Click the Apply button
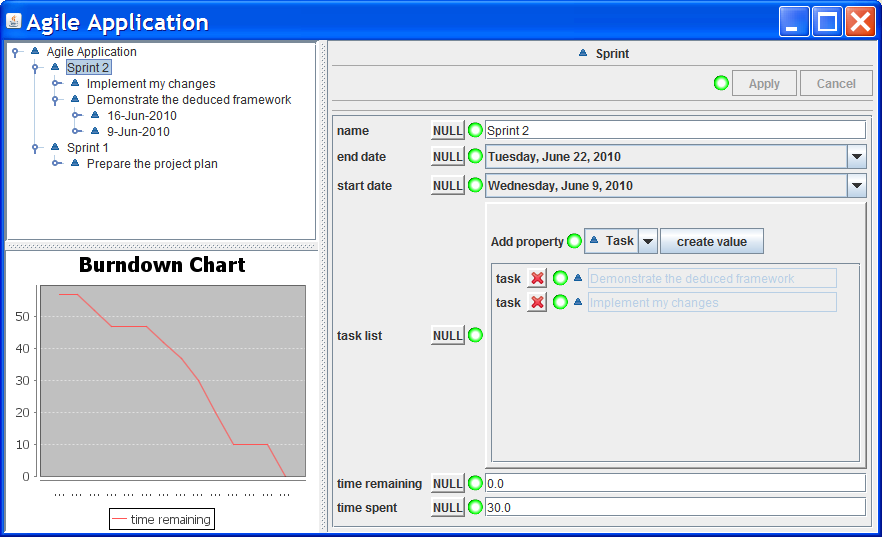Image resolution: width=882 pixels, height=537 pixels. click(x=764, y=83)
